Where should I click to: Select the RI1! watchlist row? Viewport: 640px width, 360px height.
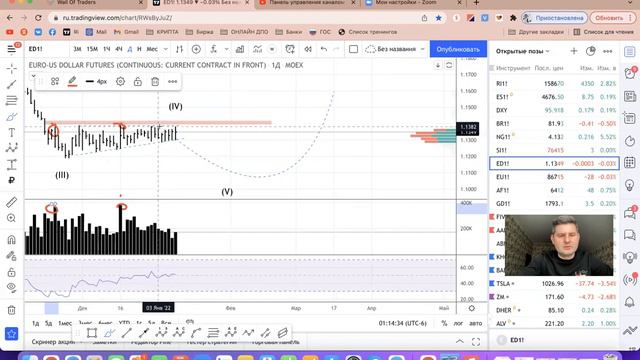click(x=554, y=84)
